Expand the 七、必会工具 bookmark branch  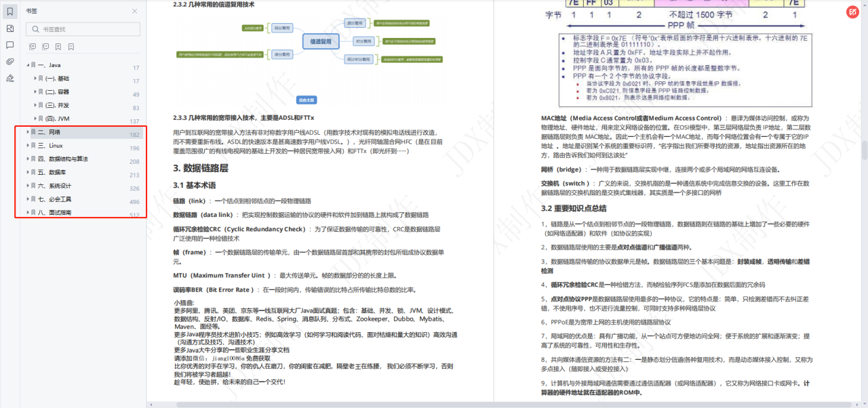coord(29,199)
